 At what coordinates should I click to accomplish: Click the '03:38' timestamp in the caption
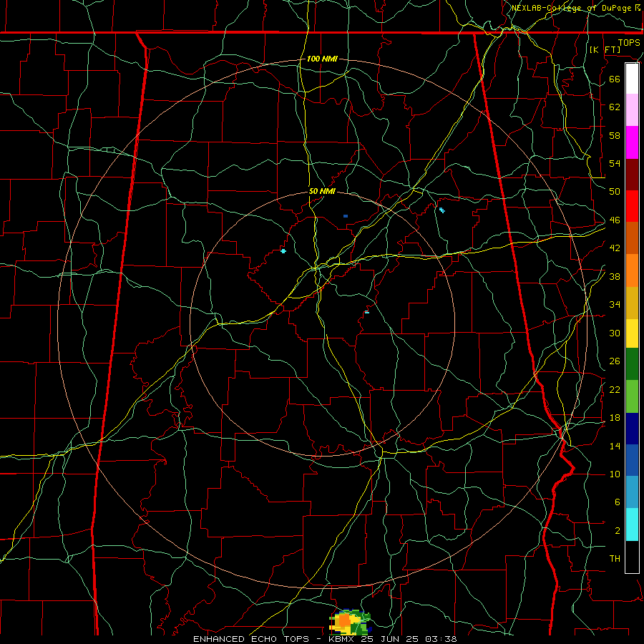pyautogui.click(x=441, y=639)
